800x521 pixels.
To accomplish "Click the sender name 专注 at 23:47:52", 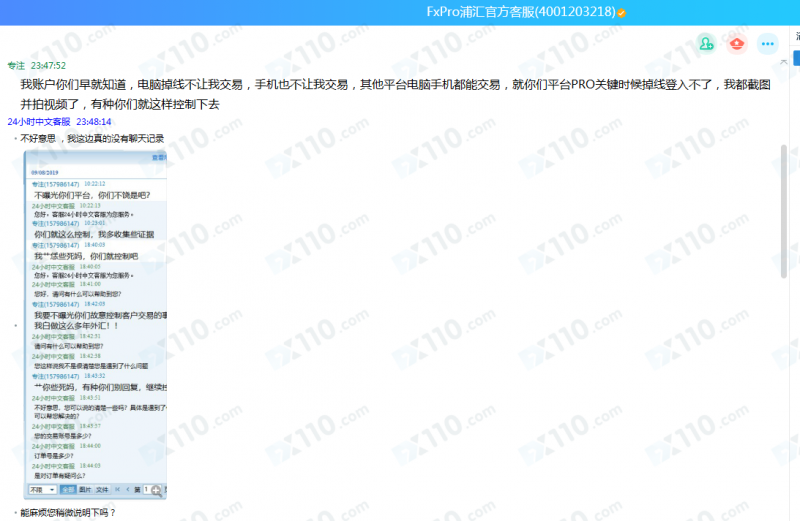I will click(x=16, y=65).
